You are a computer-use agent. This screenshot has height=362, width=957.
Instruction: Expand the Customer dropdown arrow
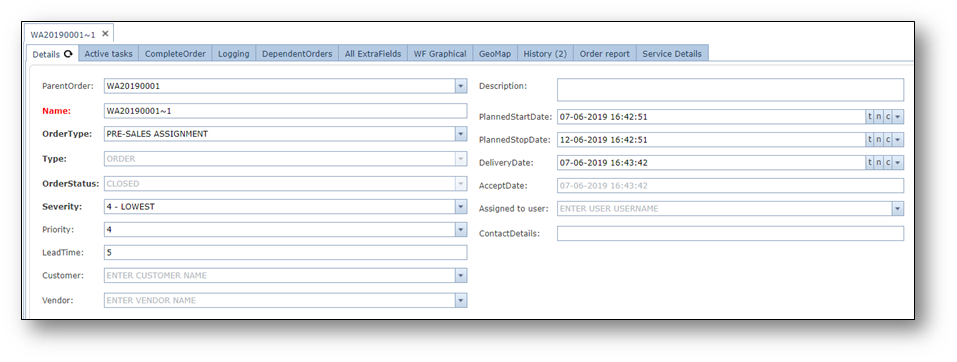click(461, 276)
